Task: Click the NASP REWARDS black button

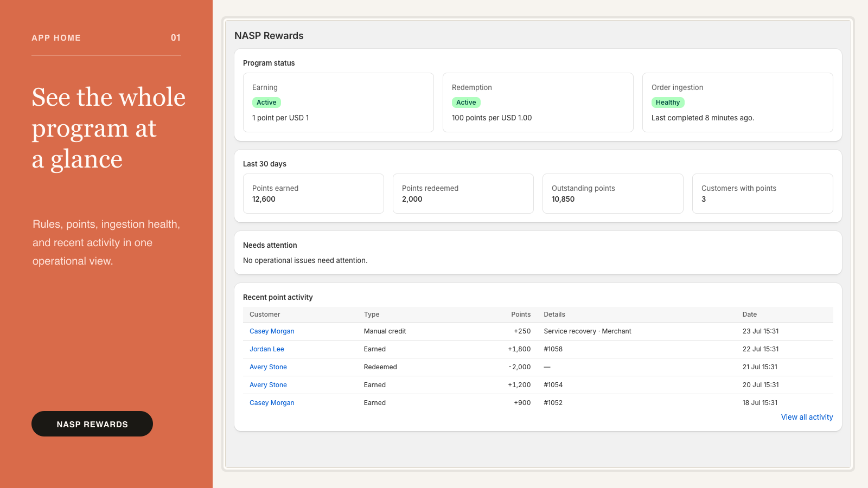Action: point(92,424)
